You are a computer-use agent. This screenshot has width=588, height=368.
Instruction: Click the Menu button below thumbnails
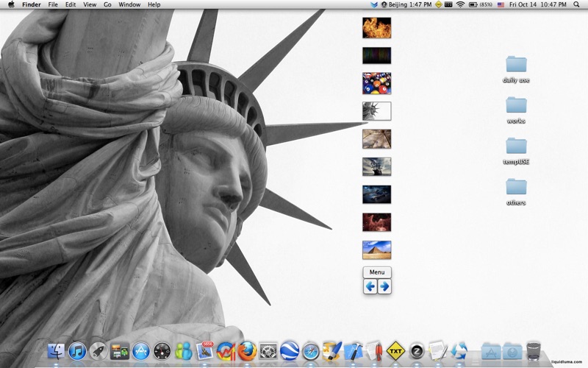[x=377, y=272]
